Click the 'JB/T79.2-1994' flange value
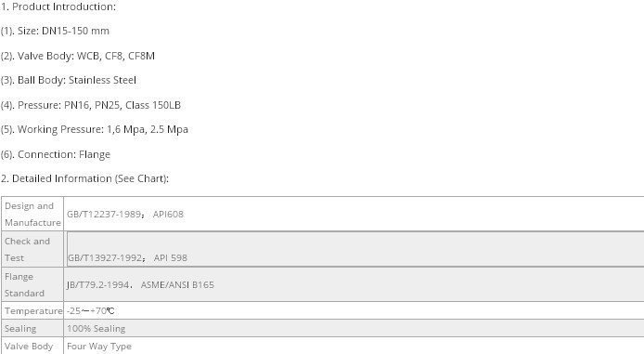The image size is (644, 354). [x=97, y=284]
